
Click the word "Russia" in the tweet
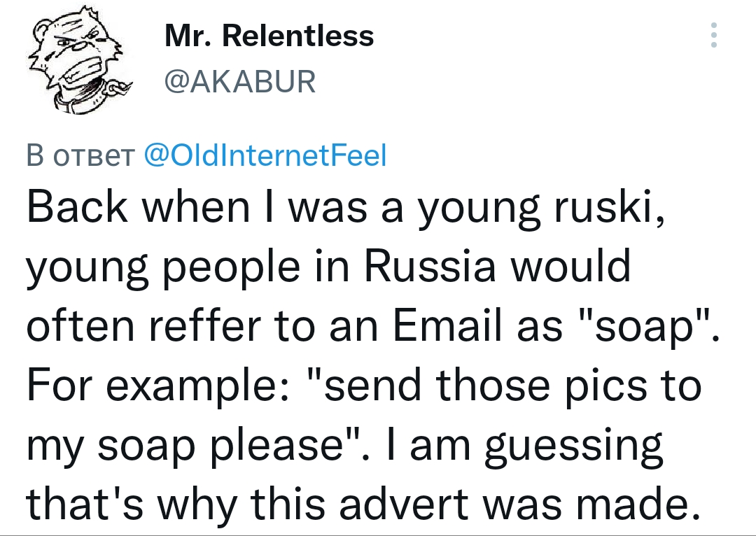click(x=430, y=267)
